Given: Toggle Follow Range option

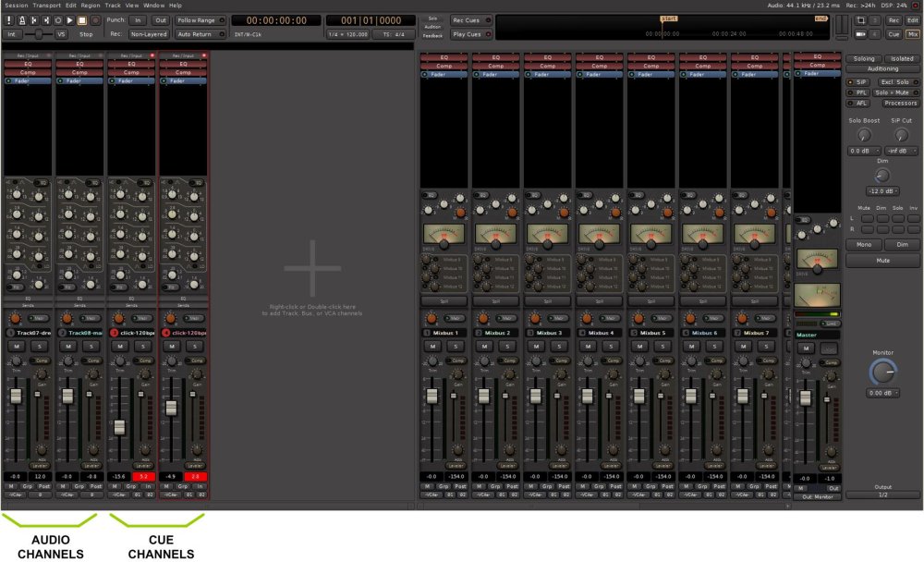Looking at the screenshot, I should (x=200, y=19).
